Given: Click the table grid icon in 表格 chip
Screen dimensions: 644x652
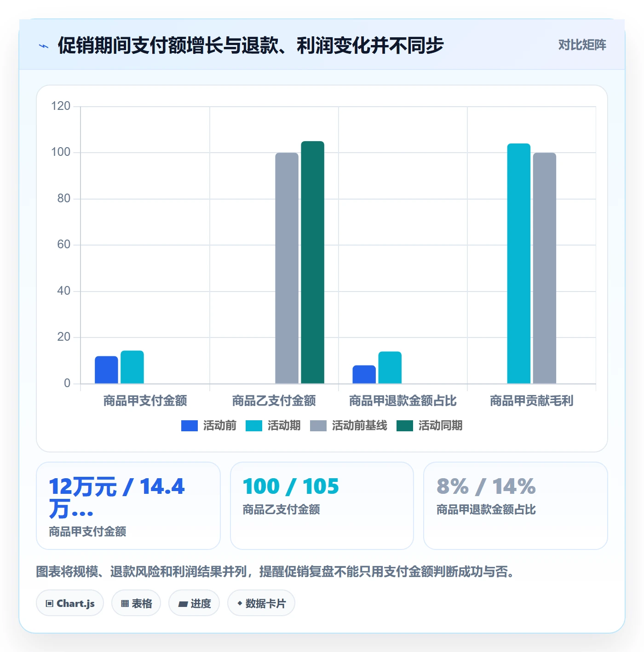Looking at the screenshot, I should point(125,604).
